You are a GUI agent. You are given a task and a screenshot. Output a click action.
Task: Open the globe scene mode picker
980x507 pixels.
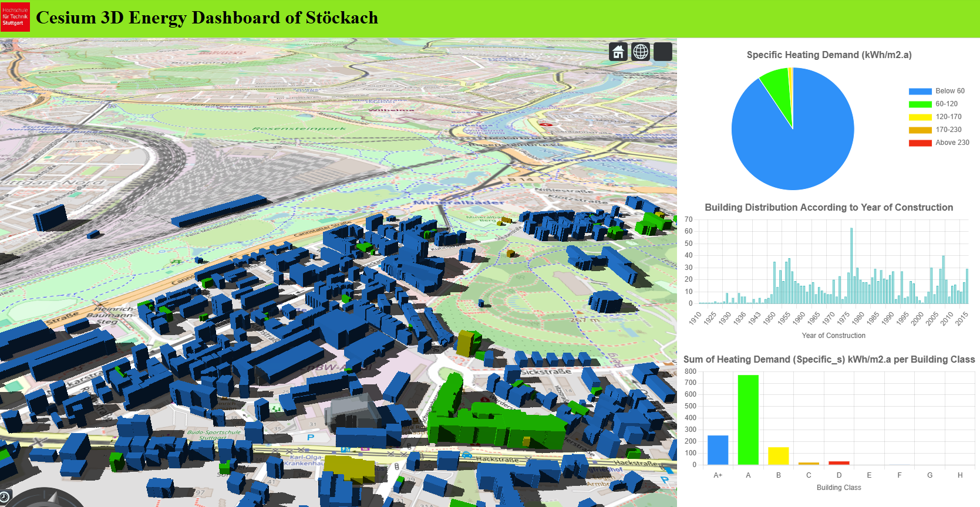click(641, 52)
